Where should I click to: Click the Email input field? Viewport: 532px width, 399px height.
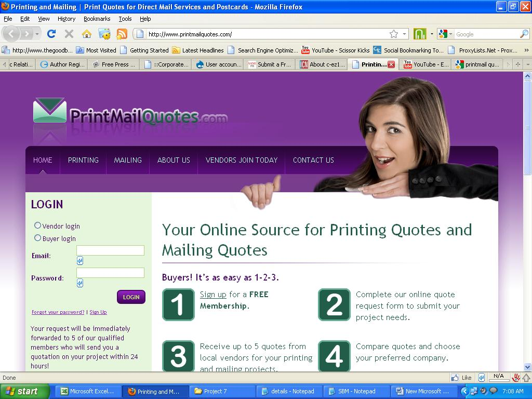[110, 250]
